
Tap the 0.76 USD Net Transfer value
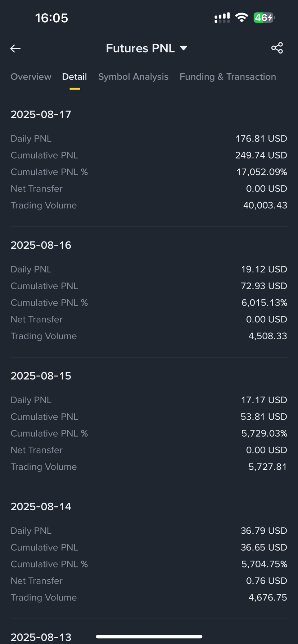point(267,581)
